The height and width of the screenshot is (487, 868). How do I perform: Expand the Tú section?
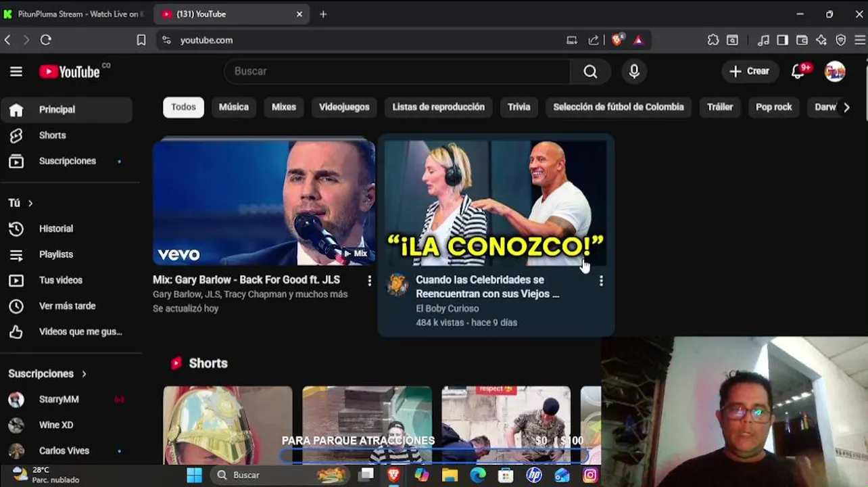20,203
